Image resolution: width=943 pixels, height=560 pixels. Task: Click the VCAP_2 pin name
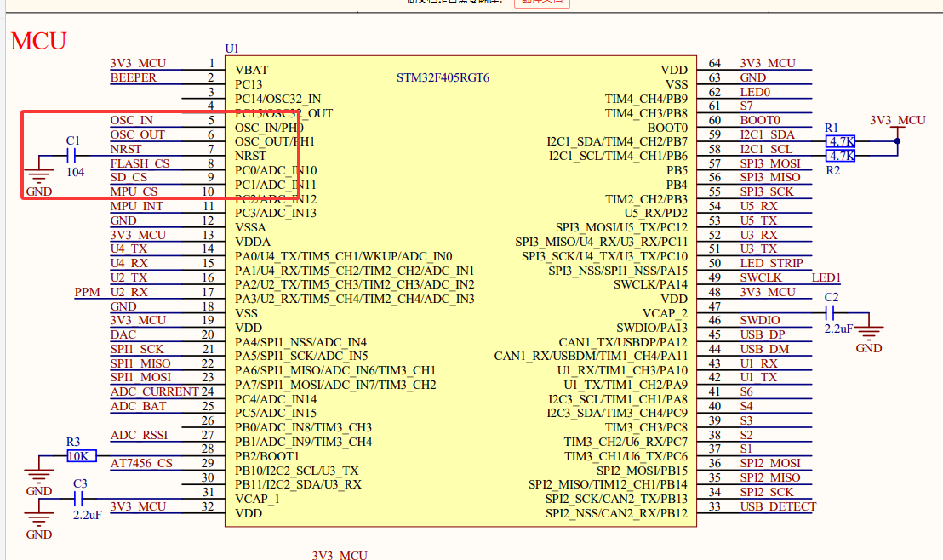click(x=665, y=313)
